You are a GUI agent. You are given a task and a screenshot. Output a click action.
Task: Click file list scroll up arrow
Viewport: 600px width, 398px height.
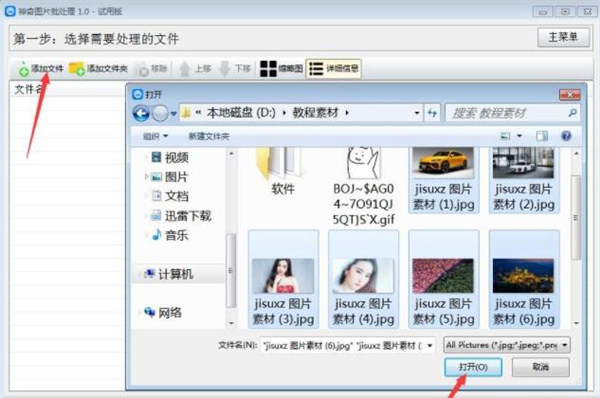[x=576, y=153]
